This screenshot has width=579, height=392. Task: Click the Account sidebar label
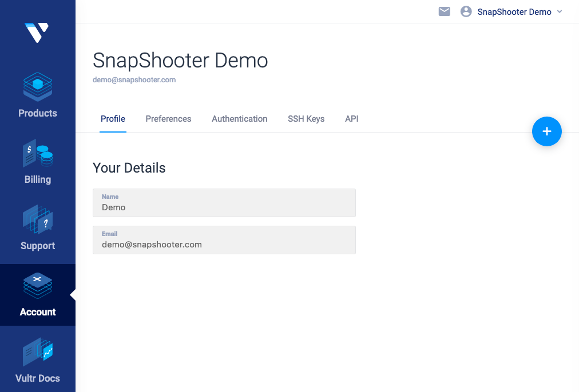click(38, 312)
